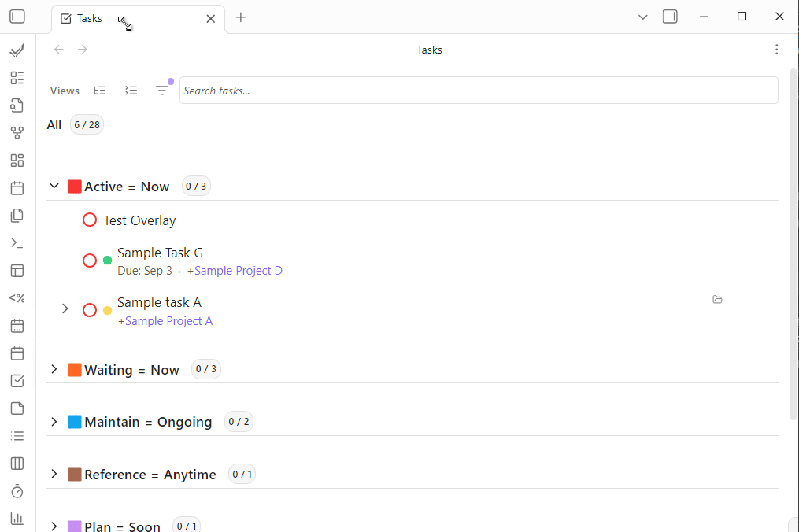Click the red color square beside Active = Now
The width and height of the screenshot is (799, 532).
[75, 186]
